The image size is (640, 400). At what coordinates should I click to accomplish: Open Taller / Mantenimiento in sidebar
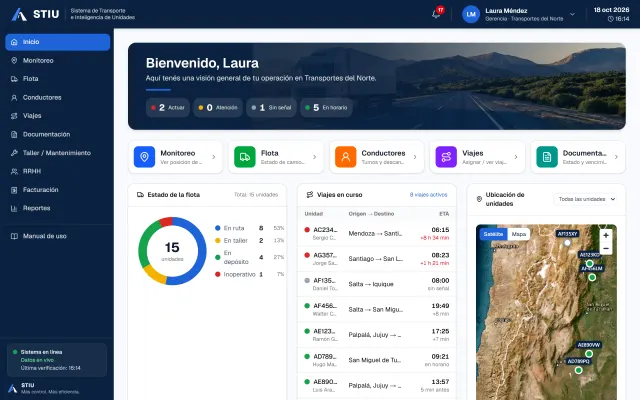pos(58,153)
